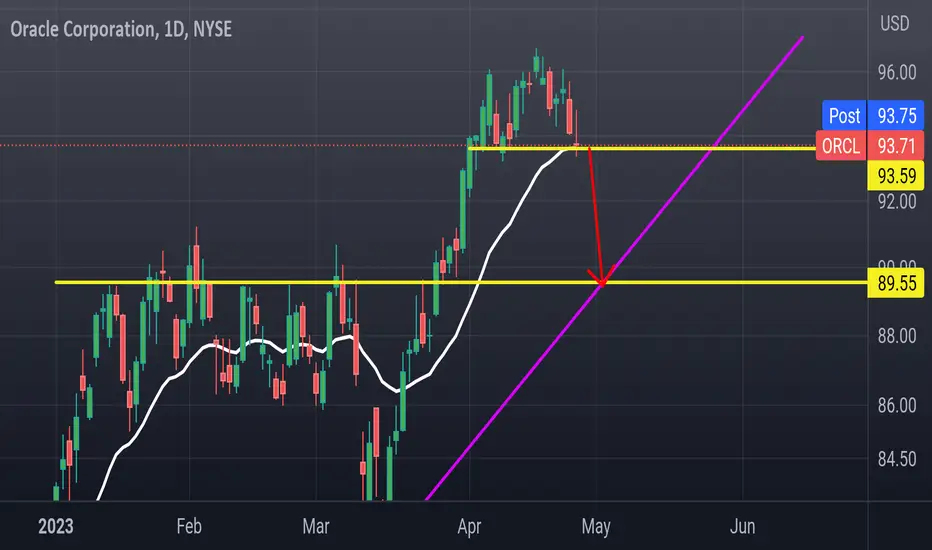932x550 pixels.
Task: Click the Mar time axis label
Action: point(316,526)
